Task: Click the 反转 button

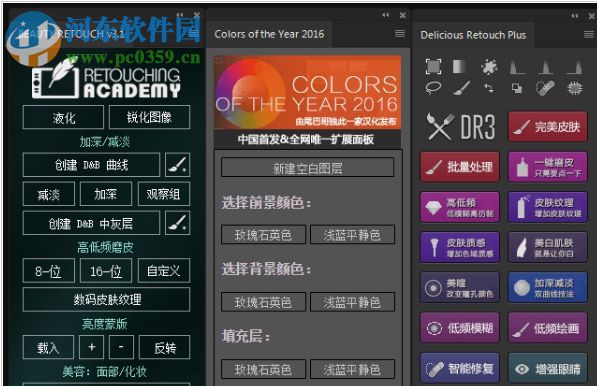Action: 164,347
